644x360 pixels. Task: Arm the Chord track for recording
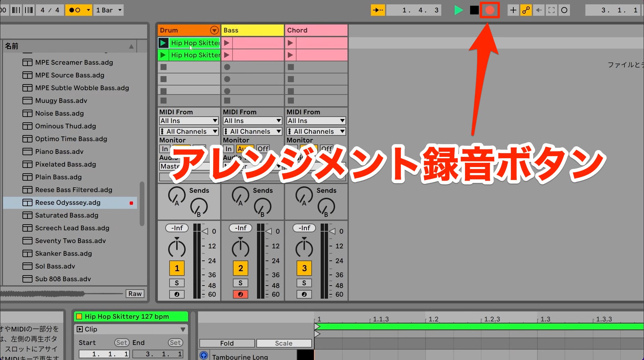click(304, 294)
